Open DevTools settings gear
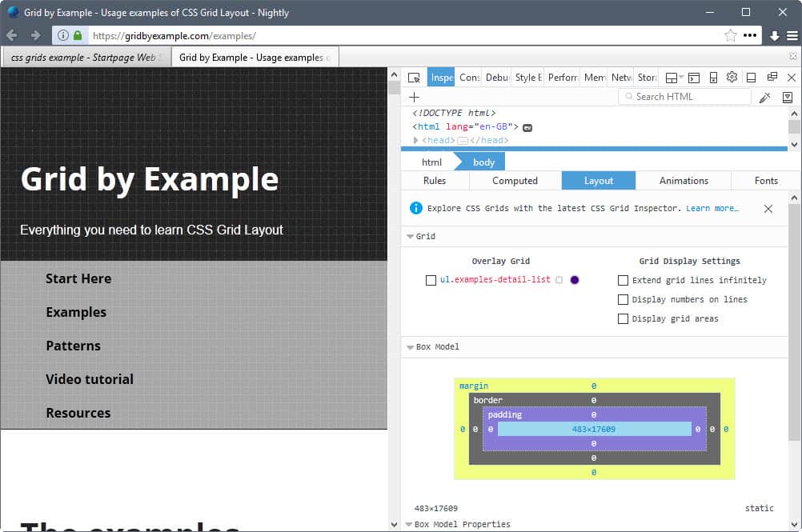 click(x=730, y=77)
